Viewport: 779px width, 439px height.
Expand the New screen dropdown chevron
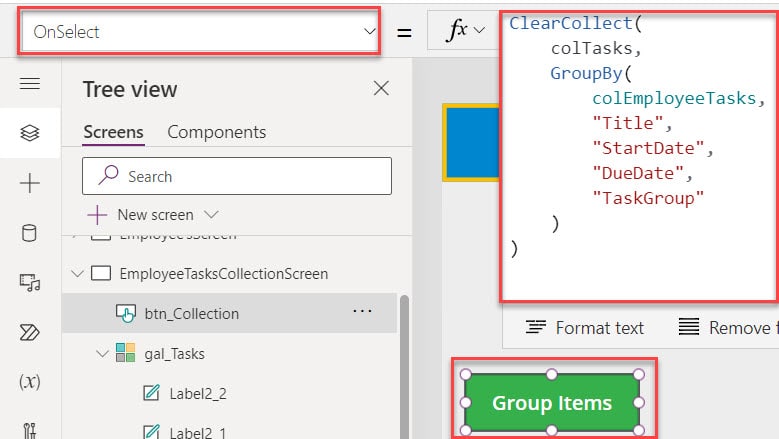point(211,215)
